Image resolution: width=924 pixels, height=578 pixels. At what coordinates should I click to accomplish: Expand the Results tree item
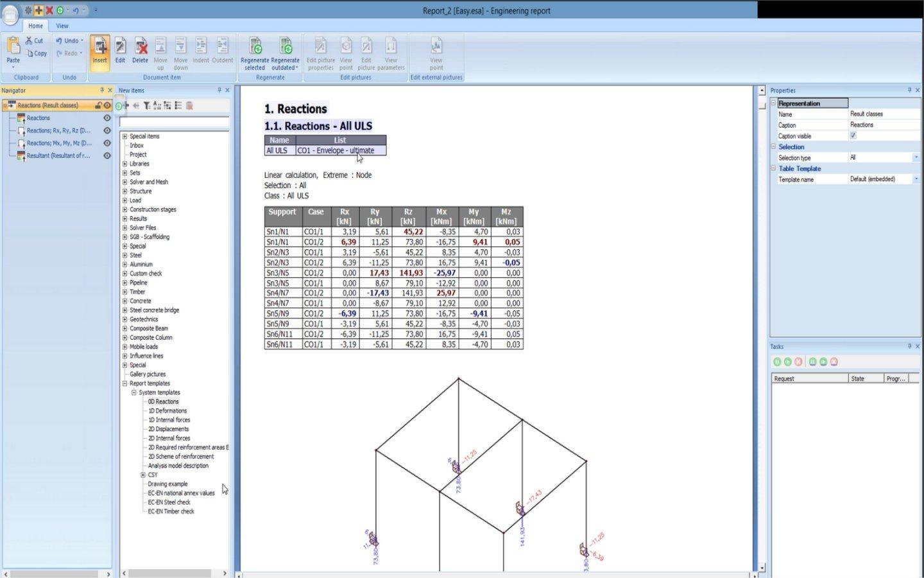click(x=124, y=218)
